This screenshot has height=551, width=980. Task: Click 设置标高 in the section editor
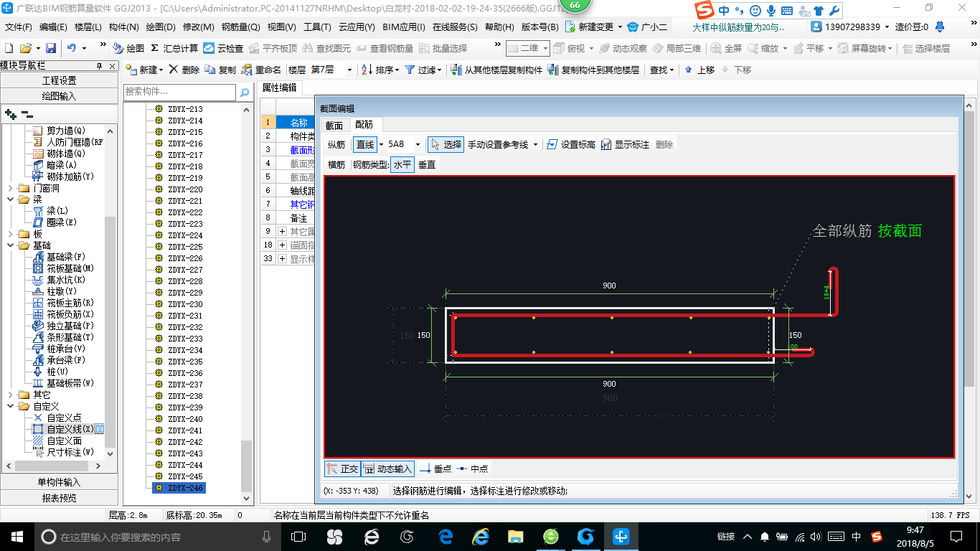tap(571, 144)
